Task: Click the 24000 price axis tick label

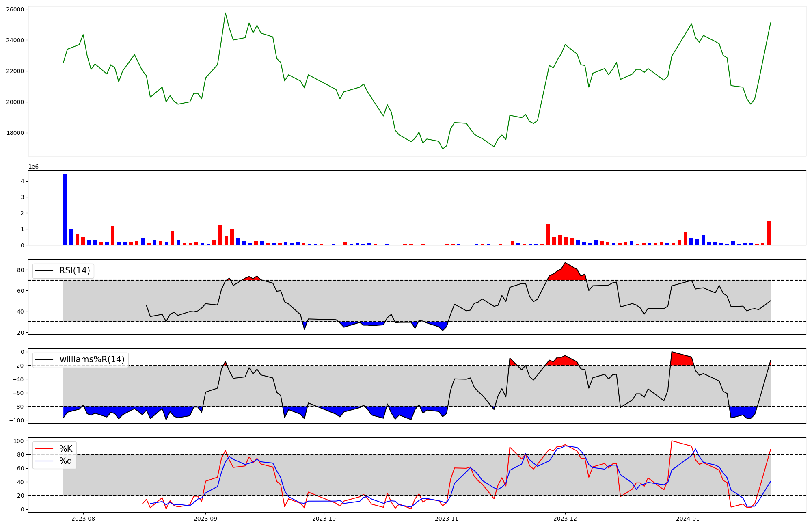Action: [15, 40]
